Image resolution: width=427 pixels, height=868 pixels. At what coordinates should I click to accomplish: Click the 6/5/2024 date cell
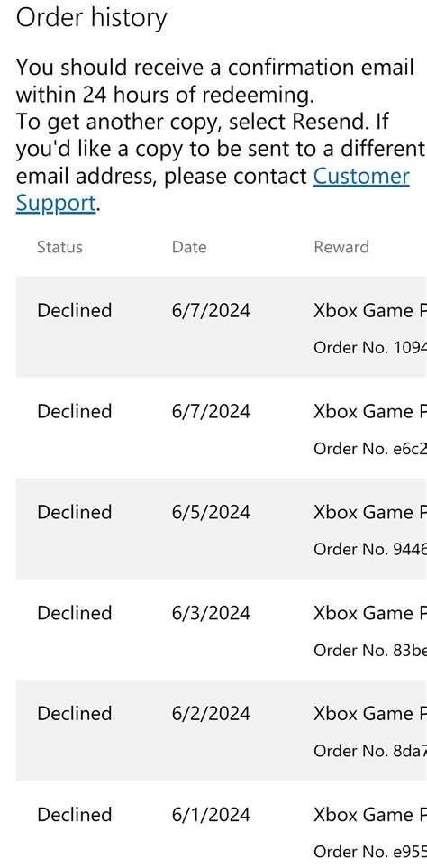point(211,512)
